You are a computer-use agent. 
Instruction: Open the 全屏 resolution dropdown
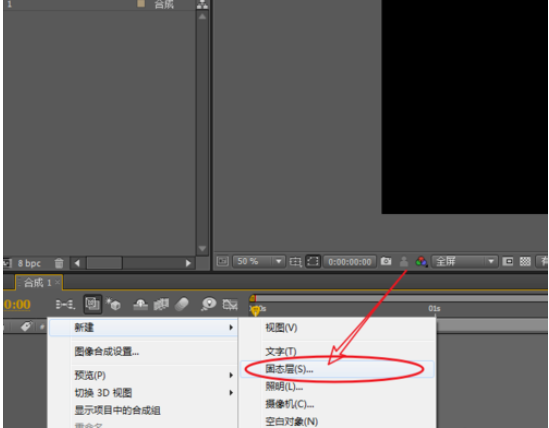click(x=464, y=261)
